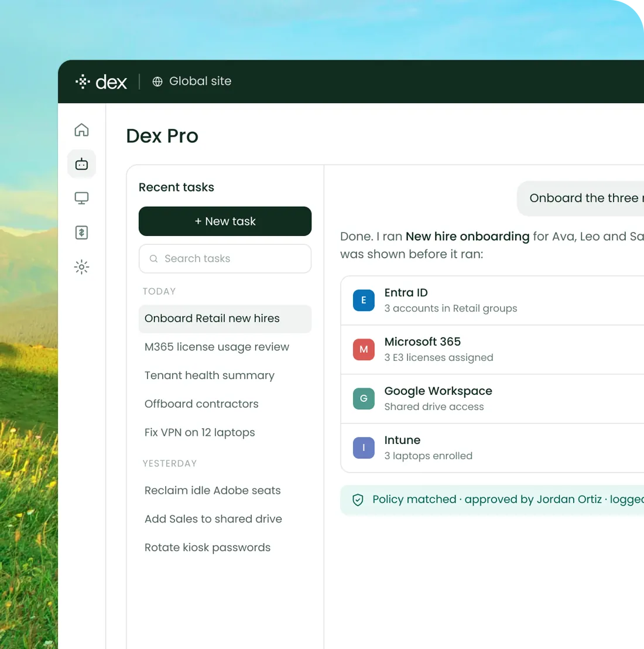
Task: Click the shield check policy icon
Action: [x=358, y=500]
